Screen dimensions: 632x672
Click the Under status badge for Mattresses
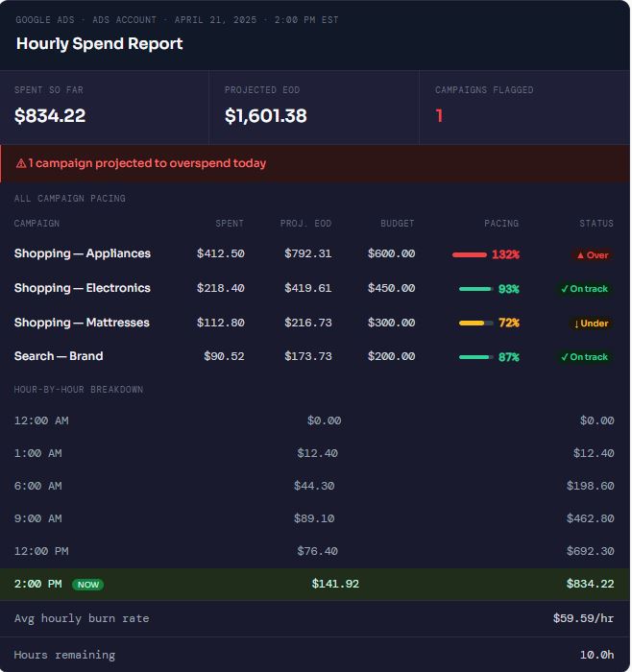(x=592, y=324)
